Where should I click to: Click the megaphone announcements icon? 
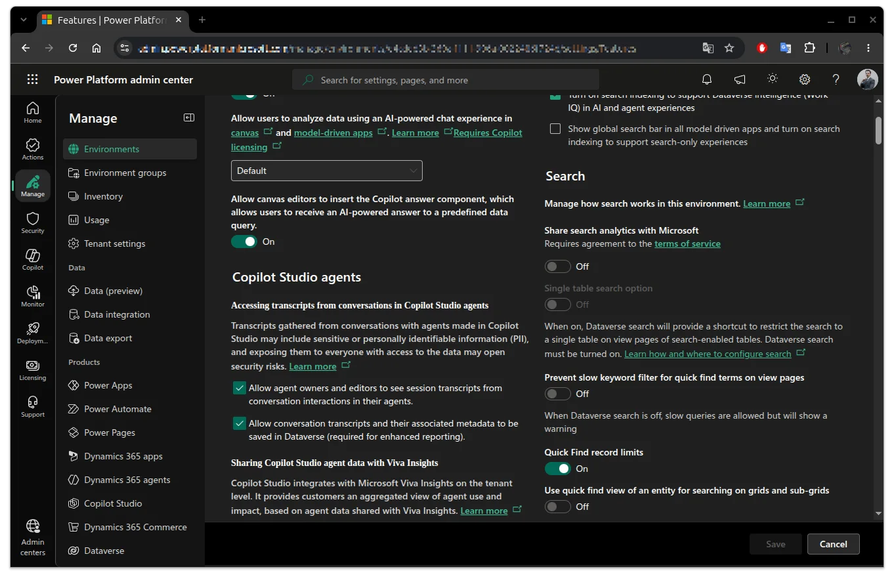[740, 79]
